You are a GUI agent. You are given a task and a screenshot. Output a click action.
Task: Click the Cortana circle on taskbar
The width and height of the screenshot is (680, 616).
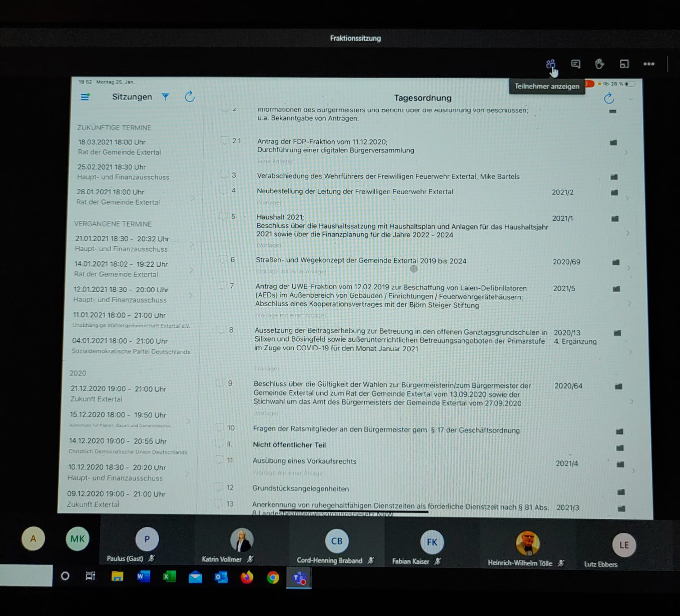(65, 576)
